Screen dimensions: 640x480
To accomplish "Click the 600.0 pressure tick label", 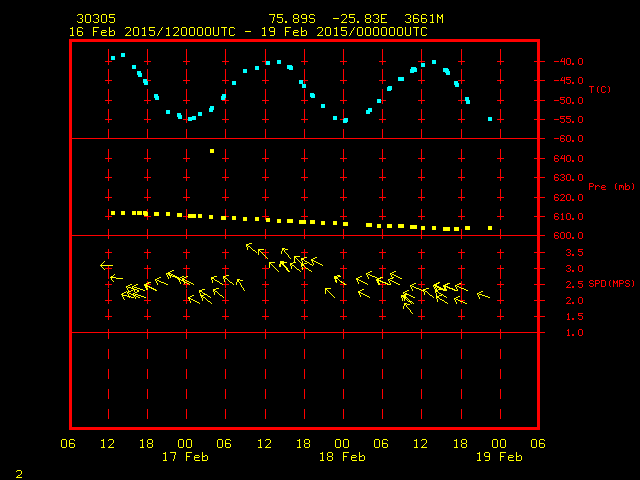I will [554, 236].
